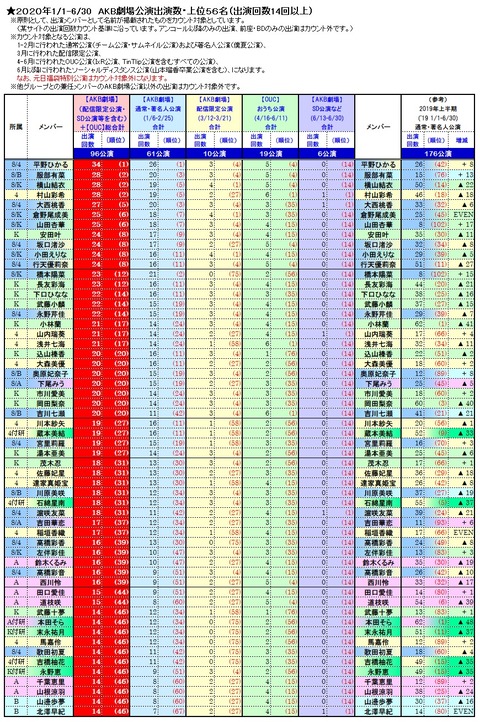This screenshot has width=480, height=722.
Task: Click 末永祐月 in the right member column
Action: coord(378,633)
